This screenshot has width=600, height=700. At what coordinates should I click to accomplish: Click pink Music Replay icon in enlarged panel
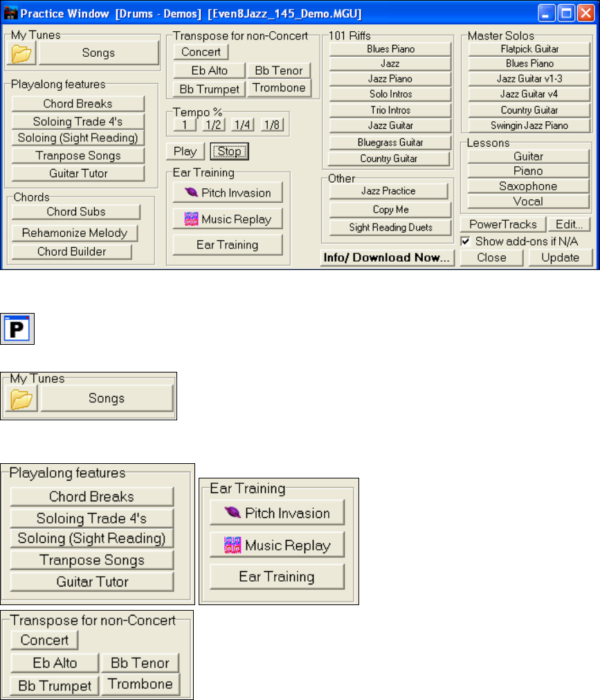tap(232, 545)
